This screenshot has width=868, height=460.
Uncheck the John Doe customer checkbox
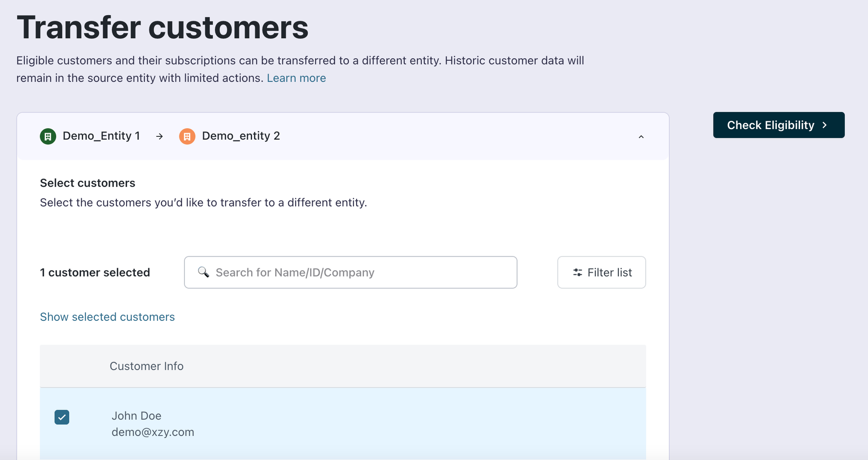[x=62, y=417]
